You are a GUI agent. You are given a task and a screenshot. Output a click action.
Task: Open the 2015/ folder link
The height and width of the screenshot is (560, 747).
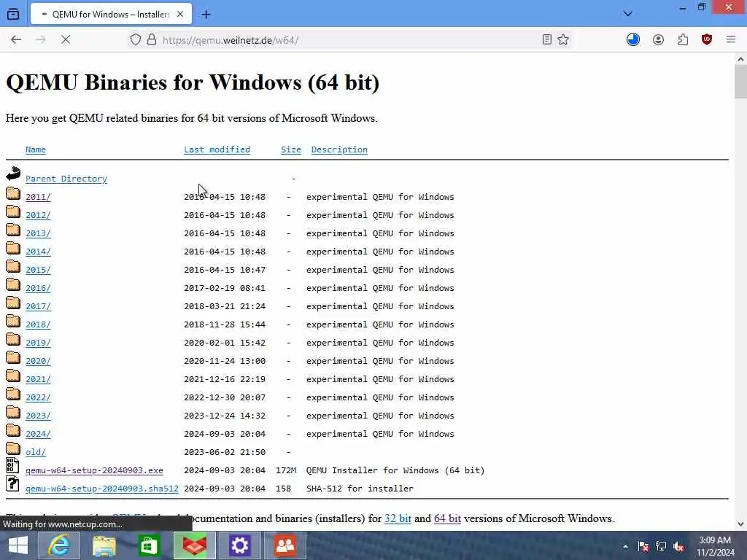[38, 270]
